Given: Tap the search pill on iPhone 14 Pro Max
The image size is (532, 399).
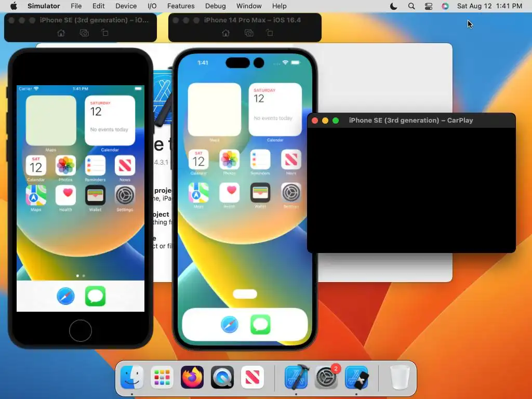Looking at the screenshot, I should click(245, 294).
